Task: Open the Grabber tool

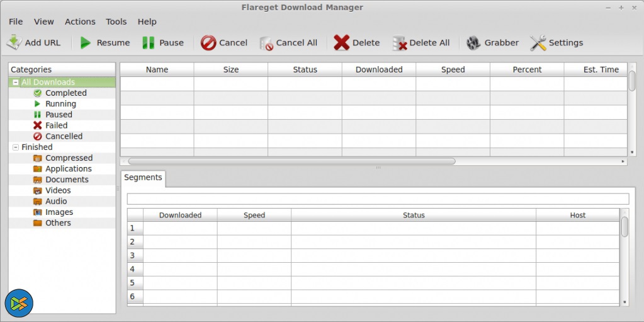Action: [473, 43]
